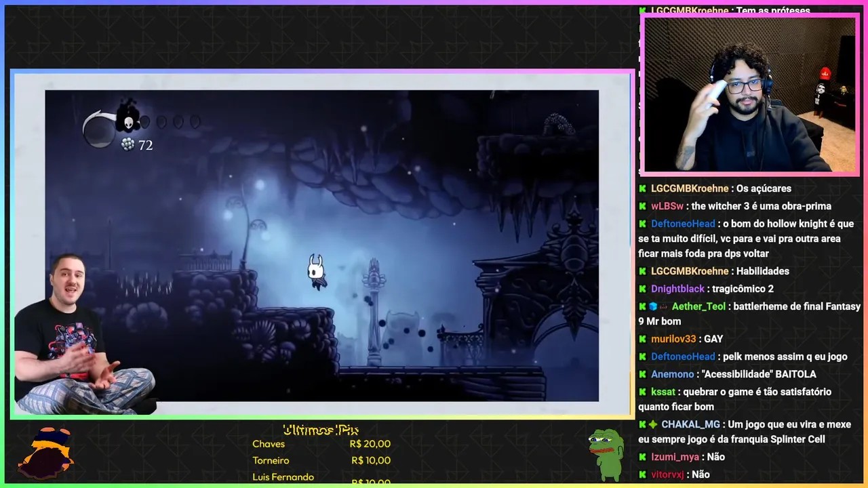
Task: Open Aether_Teol's chat profile
Action: [x=698, y=306]
